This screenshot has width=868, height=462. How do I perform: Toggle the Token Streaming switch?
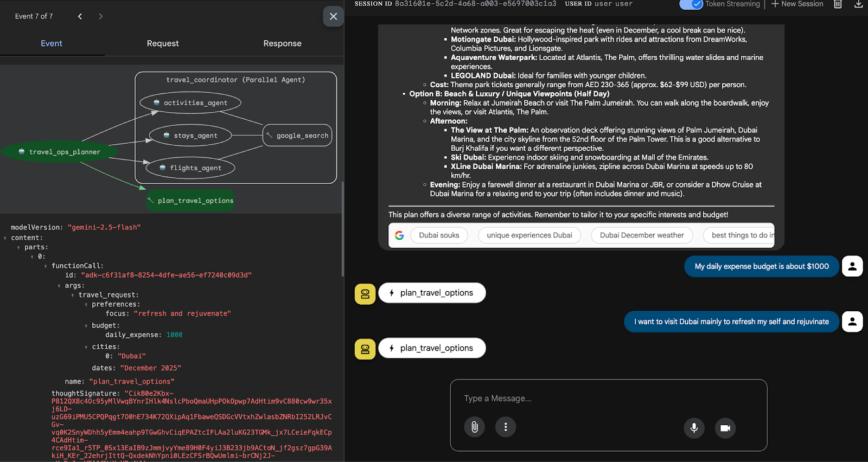coord(691,4)
